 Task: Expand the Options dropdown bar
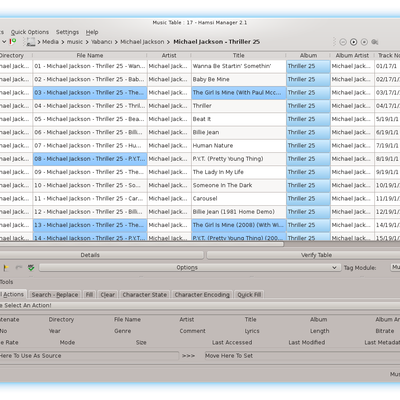click(190, 268)
